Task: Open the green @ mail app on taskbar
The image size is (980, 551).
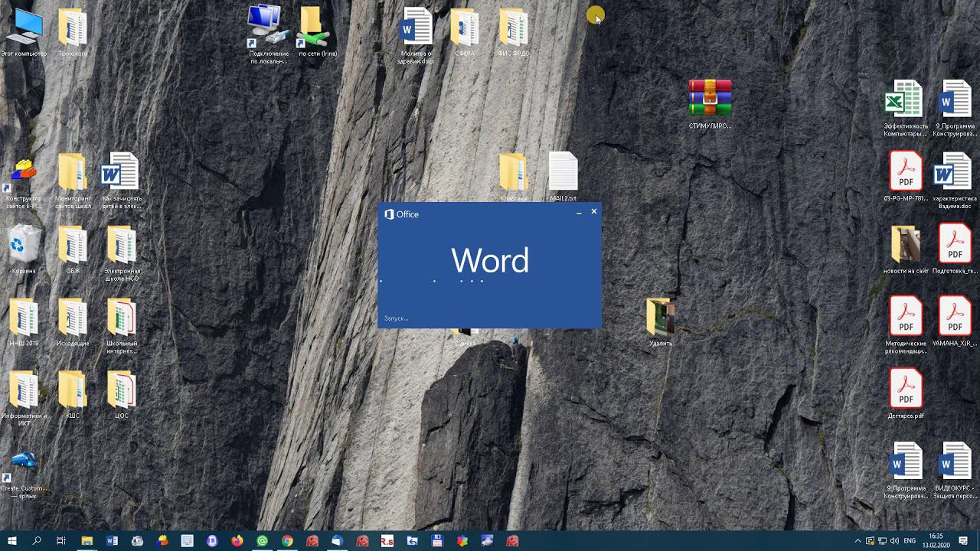Action: click(263, 541)
